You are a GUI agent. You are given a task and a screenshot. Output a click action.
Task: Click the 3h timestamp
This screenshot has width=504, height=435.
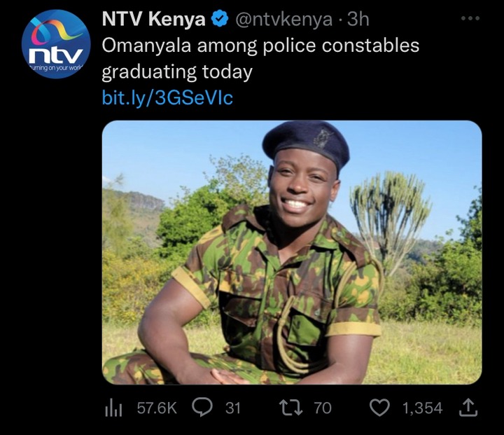[358, 20]
